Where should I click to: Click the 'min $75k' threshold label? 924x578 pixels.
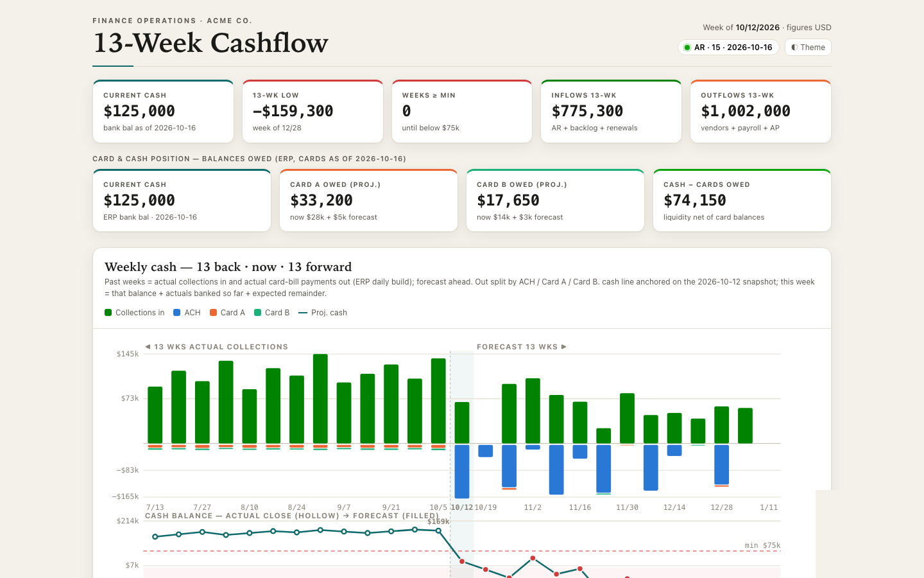click(762, 545)
